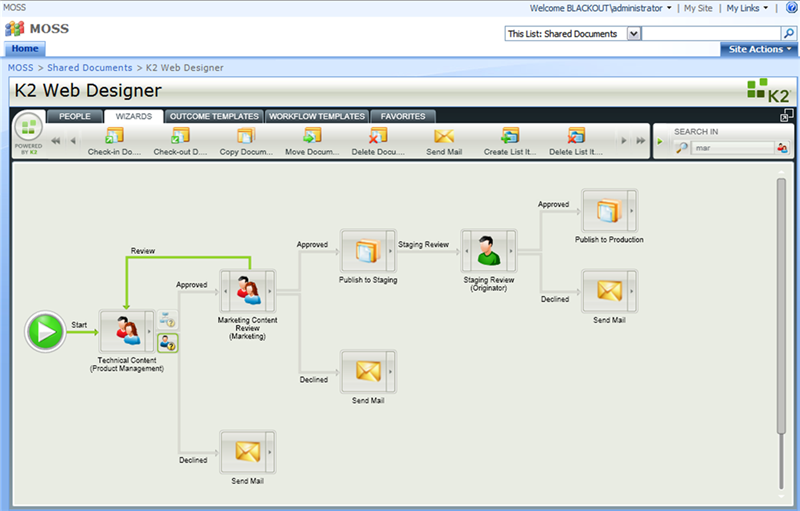
Task: Go back one wizard with the left arrow
Action: (x=73, y=141)
